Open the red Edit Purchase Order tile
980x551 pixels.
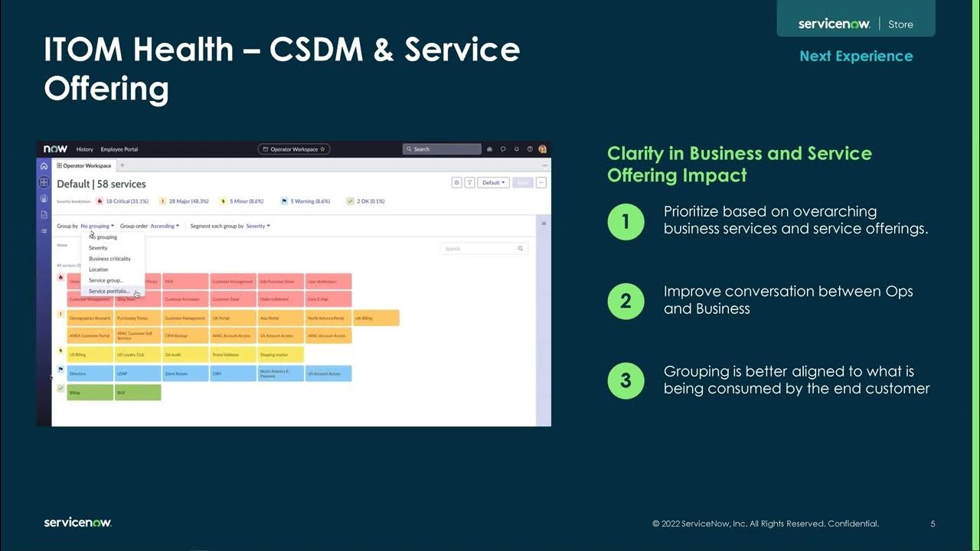click(281, 282)
